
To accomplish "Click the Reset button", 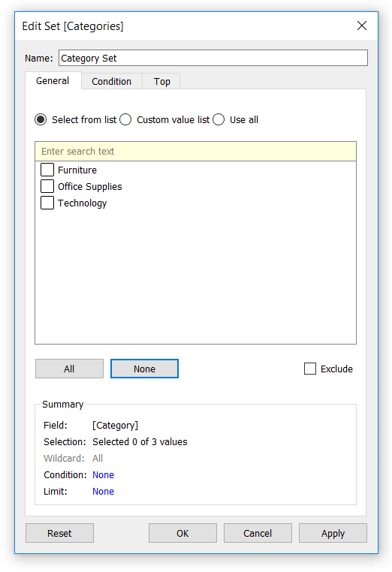I will click(x=59, y=533).
